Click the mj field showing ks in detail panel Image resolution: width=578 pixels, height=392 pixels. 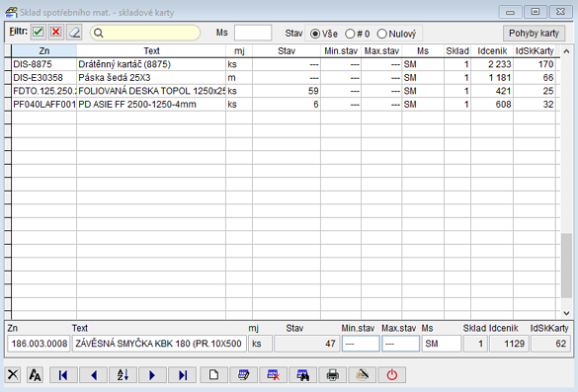pos(260,344)
